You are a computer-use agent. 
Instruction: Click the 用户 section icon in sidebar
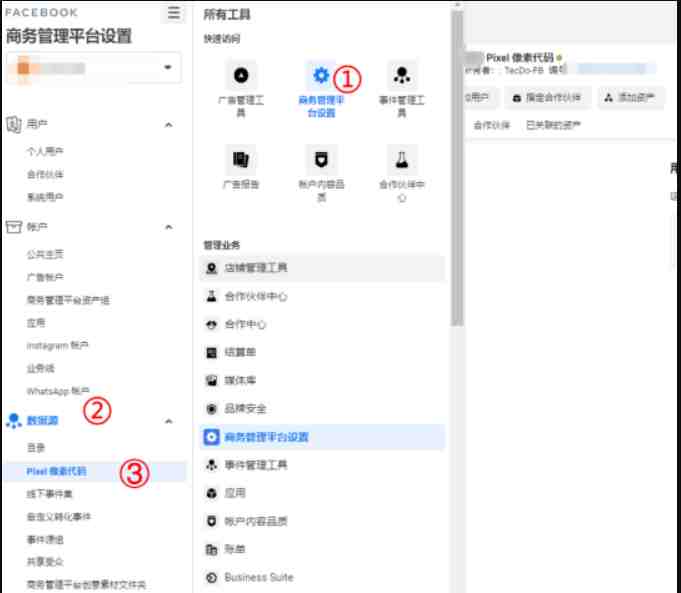13,125
